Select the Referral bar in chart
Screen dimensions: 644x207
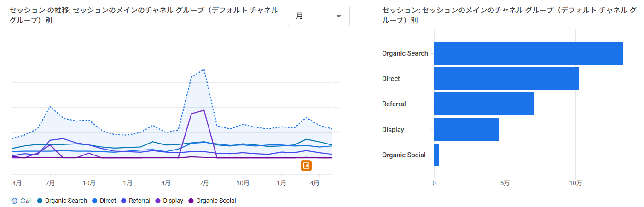click(x=484, y=104)
